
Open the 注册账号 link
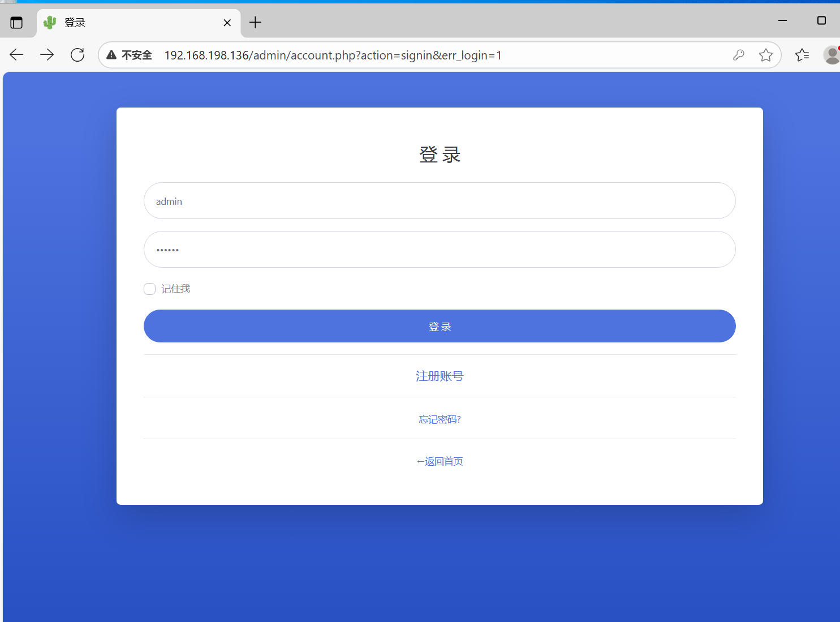(440, 376)
